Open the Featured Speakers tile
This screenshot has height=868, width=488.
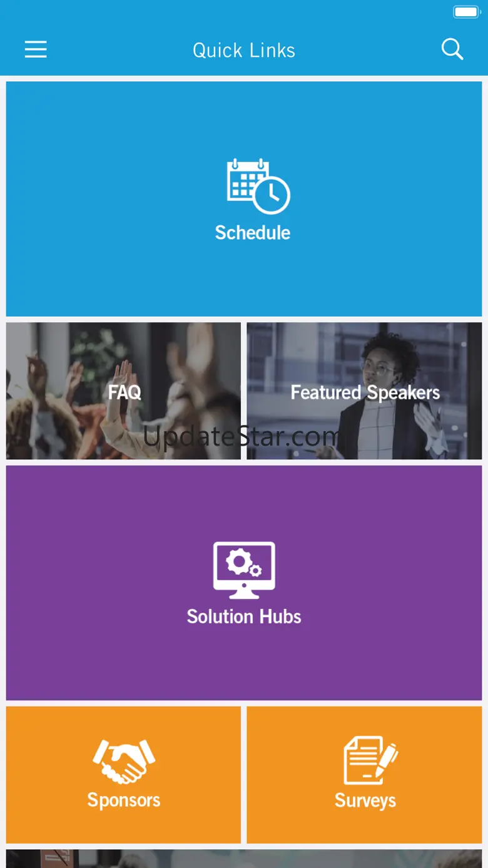click(364, 391)
